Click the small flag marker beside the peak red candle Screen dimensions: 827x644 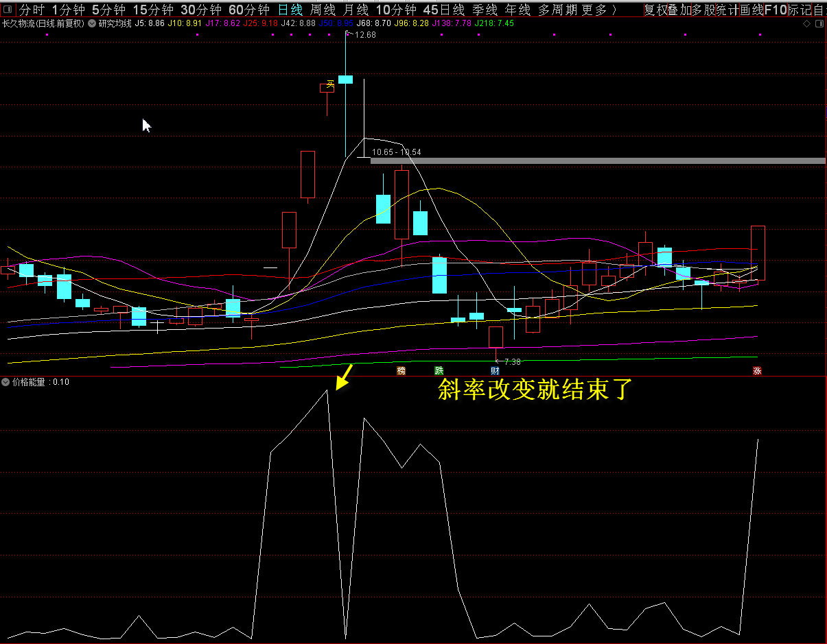[330, 83]
